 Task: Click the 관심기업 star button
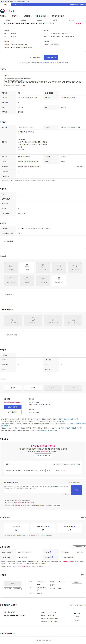(8, 589)
